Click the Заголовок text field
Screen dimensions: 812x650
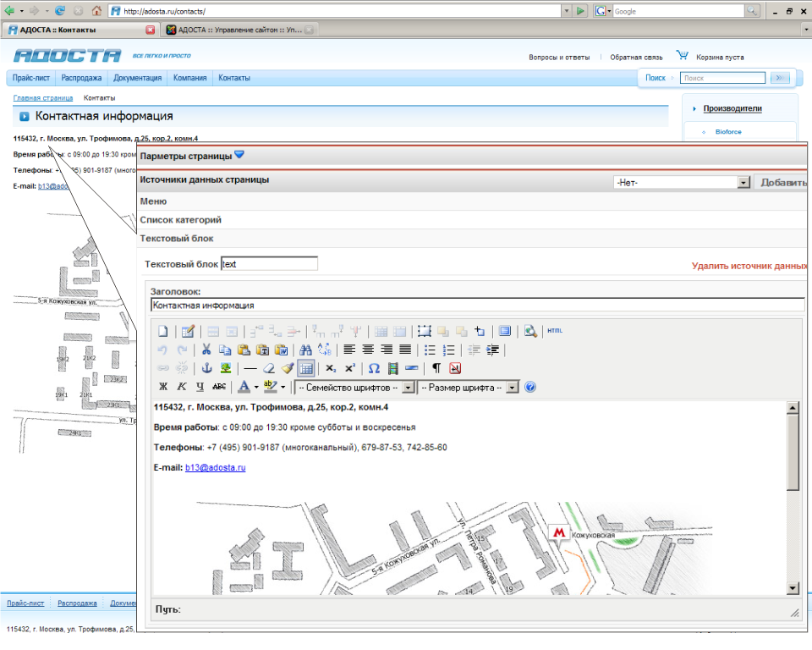tap(477, 306)
